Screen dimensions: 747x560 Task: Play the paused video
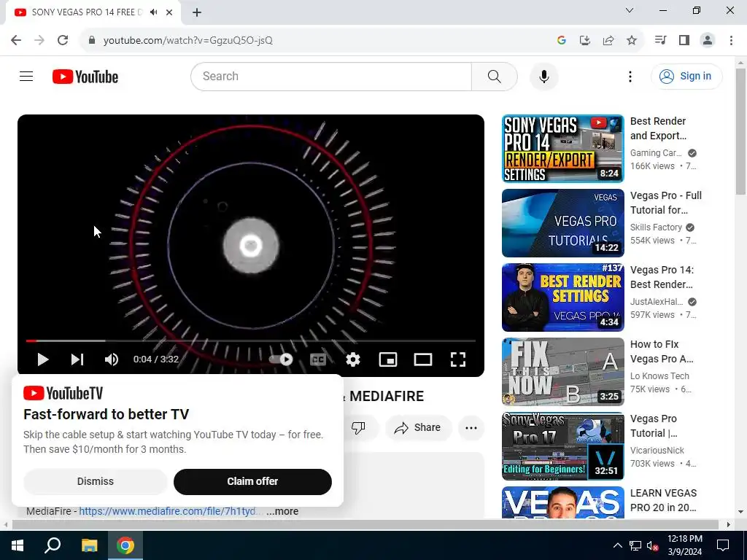coord(43,359)
